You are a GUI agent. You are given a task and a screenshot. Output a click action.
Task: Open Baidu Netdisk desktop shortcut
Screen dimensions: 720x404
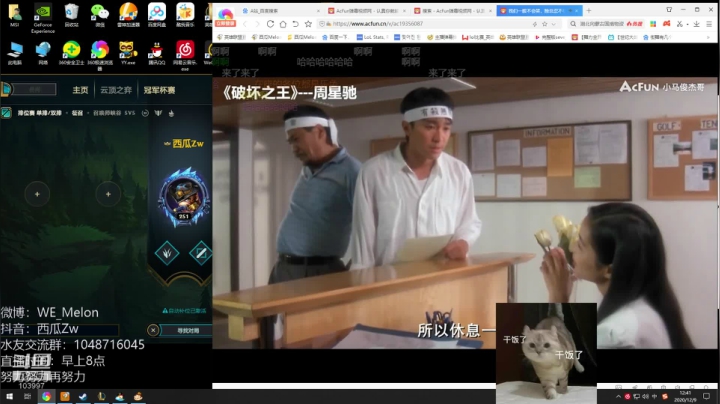tap(157, 15)
